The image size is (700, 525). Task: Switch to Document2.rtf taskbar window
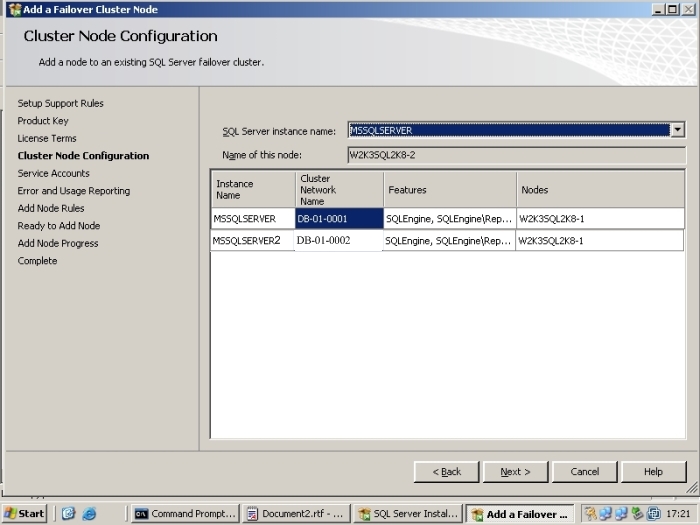click(x=297, y=514)
